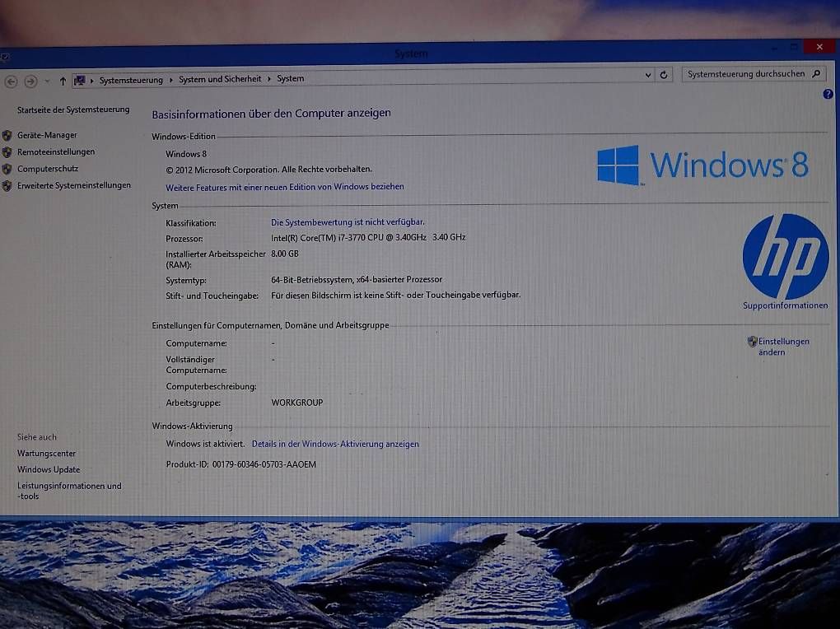The image size is (840, 629).
Task: Select the System breadcrumb item
Action: [291, 78]
